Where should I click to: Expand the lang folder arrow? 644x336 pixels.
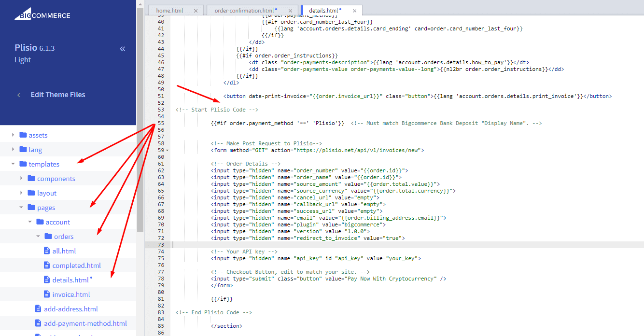13,150
